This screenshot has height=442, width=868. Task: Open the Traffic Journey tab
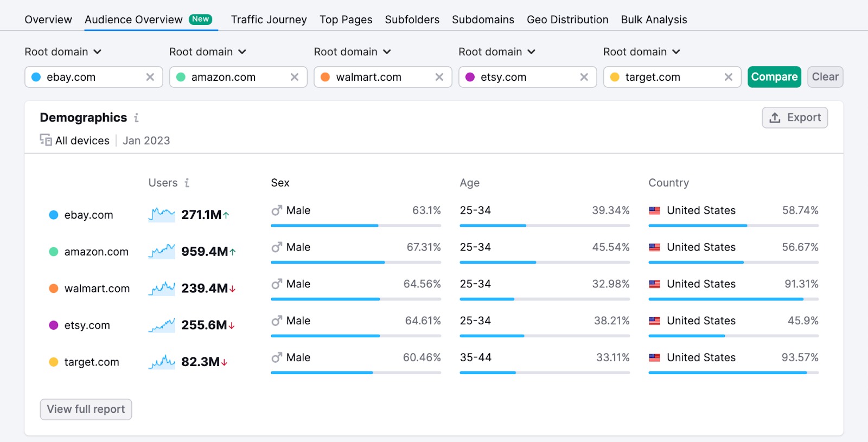pos(269,20)
